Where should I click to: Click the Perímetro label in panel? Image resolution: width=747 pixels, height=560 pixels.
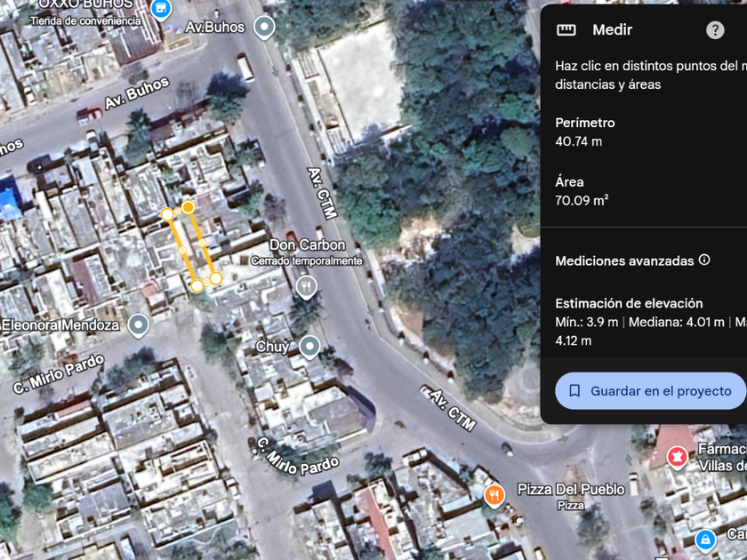pos(585,123)
